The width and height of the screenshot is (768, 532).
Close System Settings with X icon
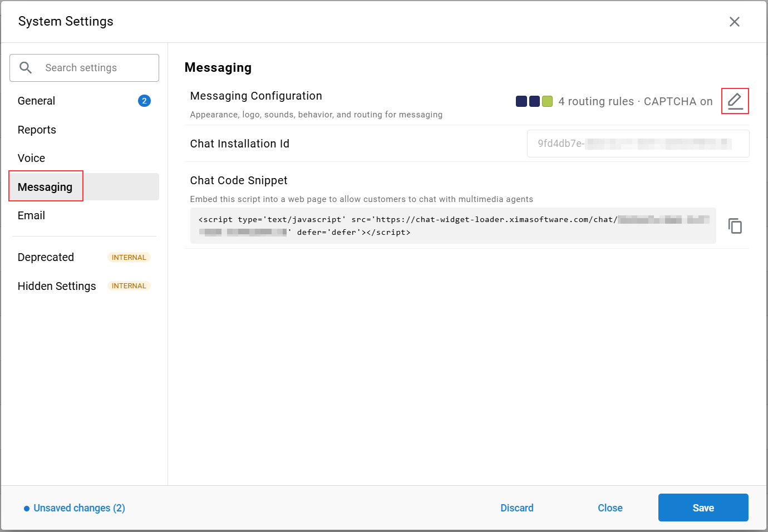pos(735,22)
